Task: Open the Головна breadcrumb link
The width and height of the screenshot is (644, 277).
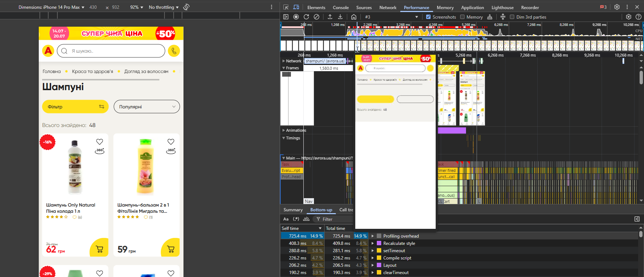Action: click(x=52, y=71)
